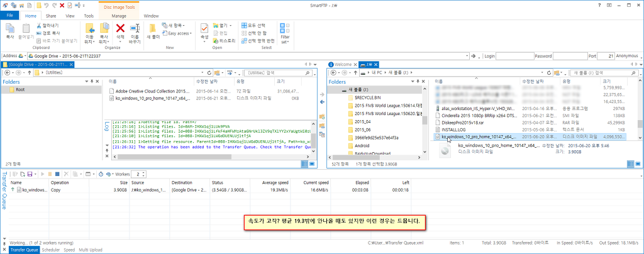Click 히스토리 (history) in Open group
The height and width of the screenshot is (254, 644).
pyautogui.click(x=225, y=41)
